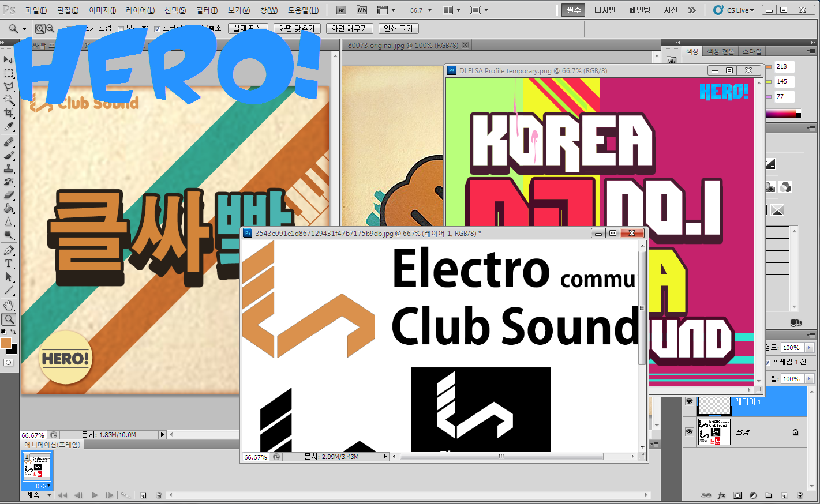820x504 pixels.
Task: Open layer fill 100% slider arrow
Action: point(809,379)
